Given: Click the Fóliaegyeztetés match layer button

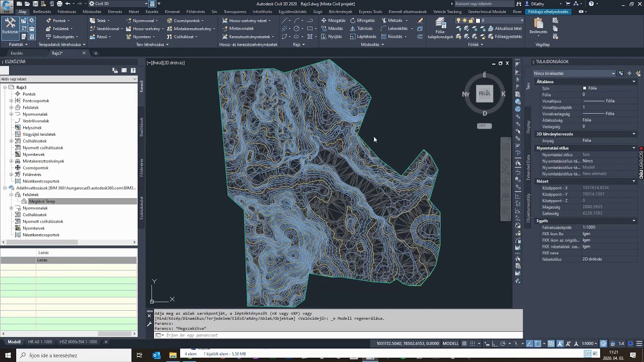Looking at the screenshot, I should point(505,37).
